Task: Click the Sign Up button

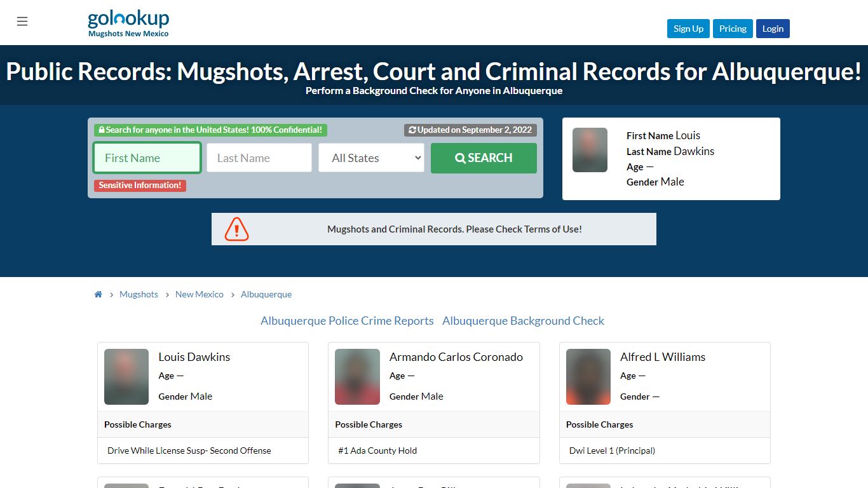Action: pyautogui.click(x=688, y=29)
